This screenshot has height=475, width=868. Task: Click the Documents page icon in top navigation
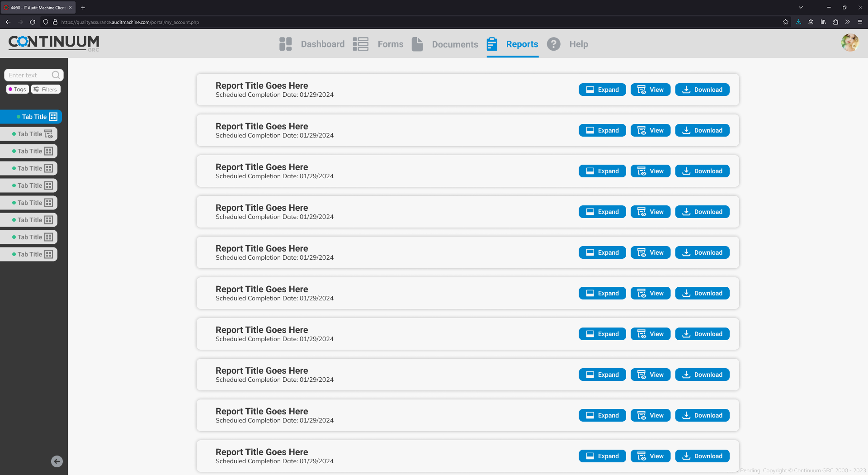coord(417,44)
